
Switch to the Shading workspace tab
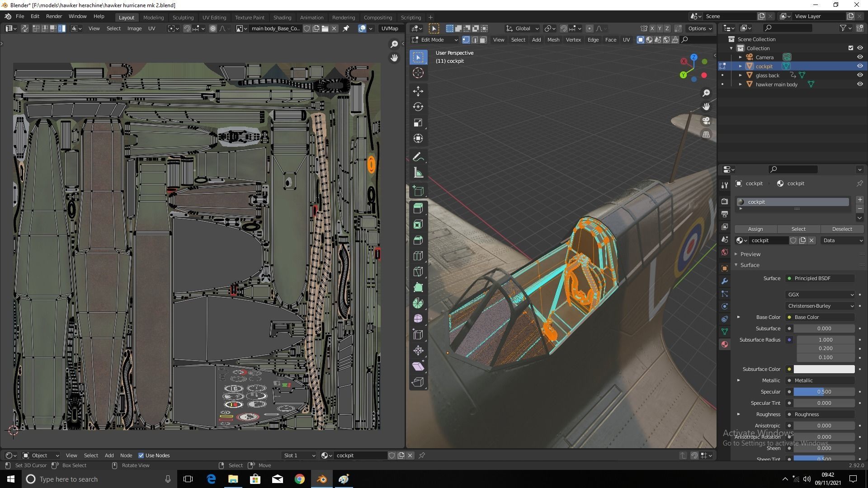click(x=282, y=18)
